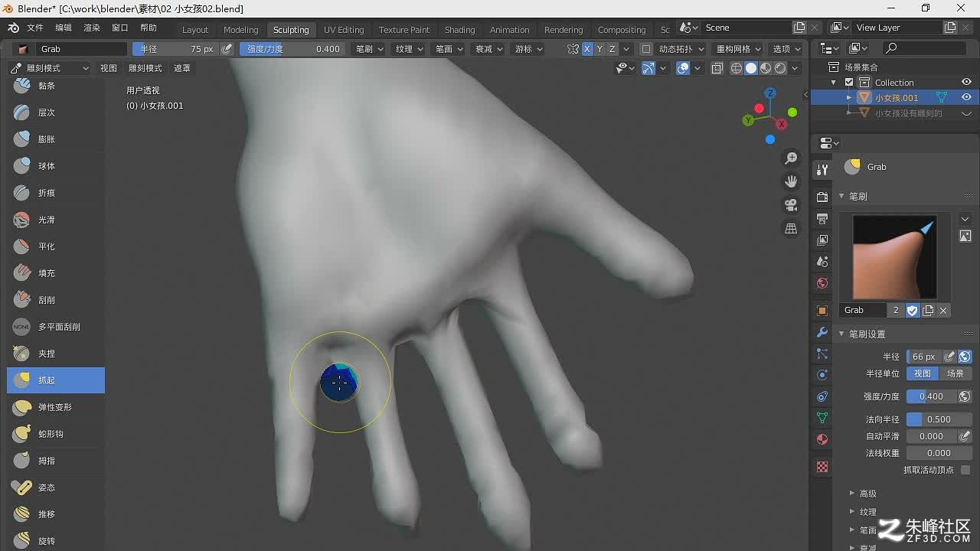Viewport: 980px width, 551px height.
Task: Select the 刮削 (Scrape) brush
Action: tap(55, 300)
